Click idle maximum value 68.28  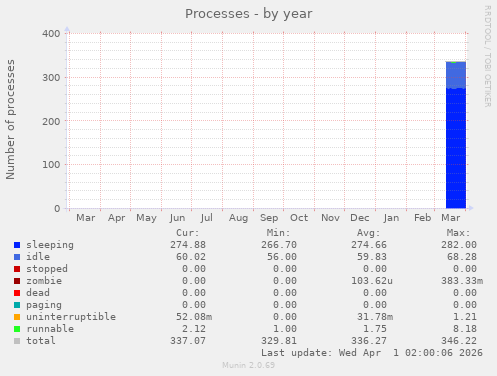462,257
